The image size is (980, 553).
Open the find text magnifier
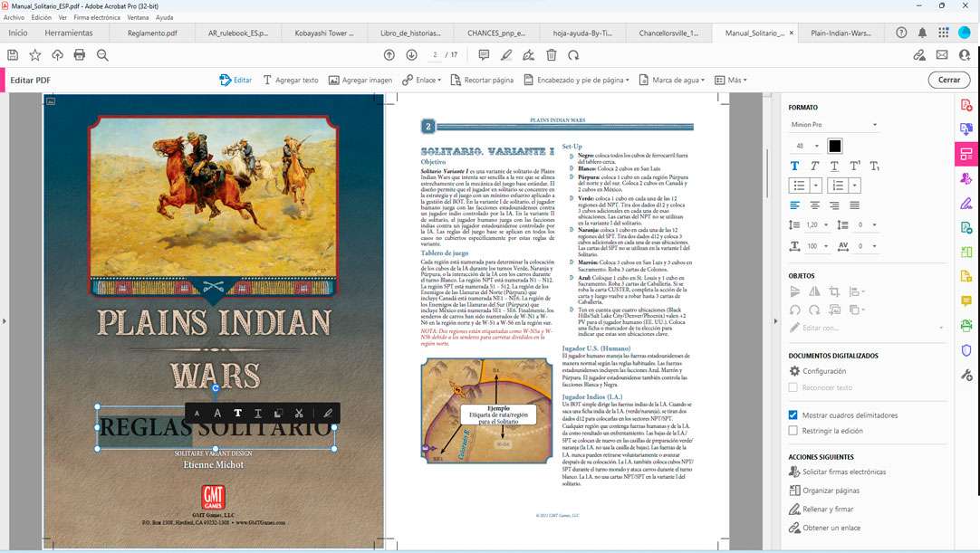click(102, 55)
